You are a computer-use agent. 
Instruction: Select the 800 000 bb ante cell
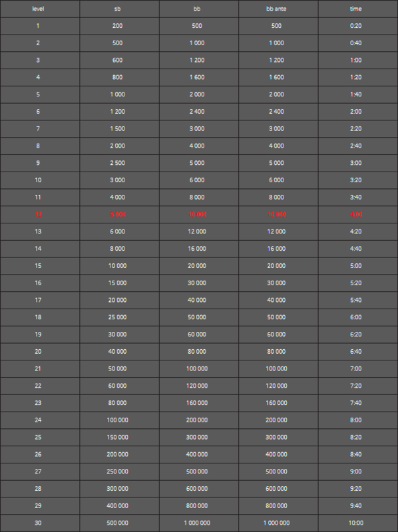click(x=276, y=505)
